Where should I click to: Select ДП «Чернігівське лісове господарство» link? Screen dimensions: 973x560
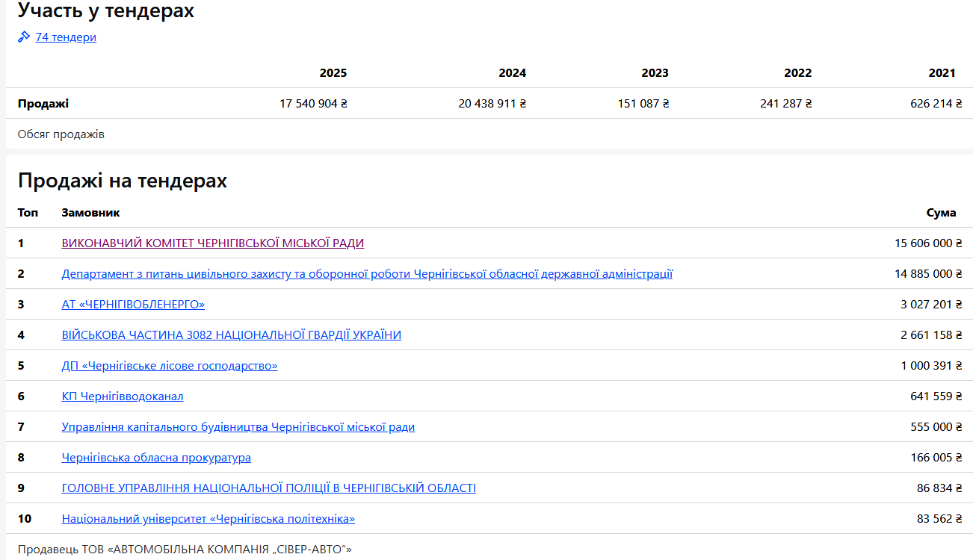tap(170, 366)
